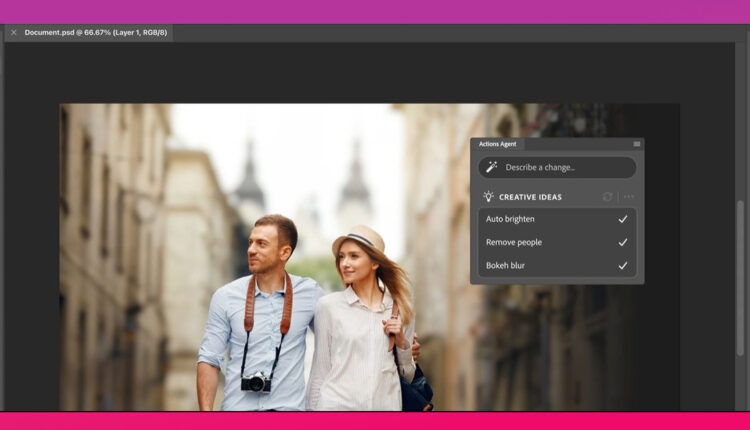
Task: Select the Document.psd document tab
Action: pyautogui.click(x=89, y=33)
